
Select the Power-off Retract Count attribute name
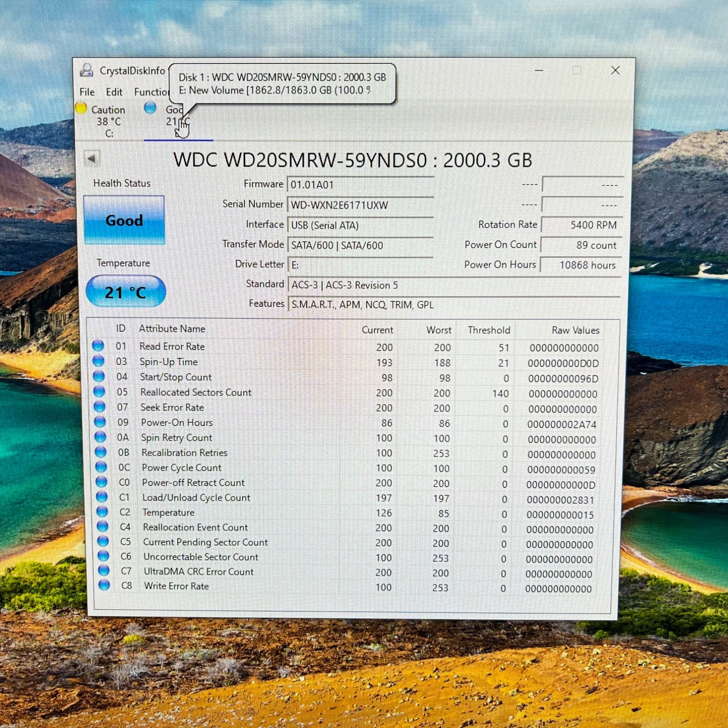point(193,482)
